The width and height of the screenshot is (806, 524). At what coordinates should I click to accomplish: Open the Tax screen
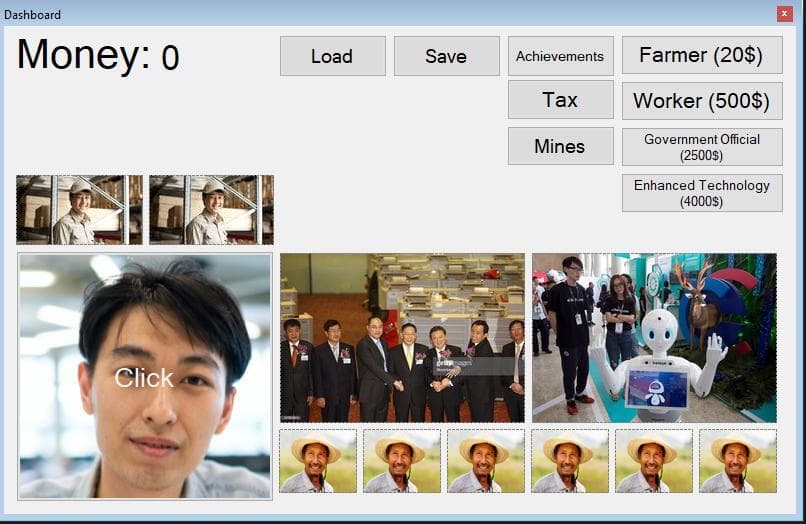561,100
